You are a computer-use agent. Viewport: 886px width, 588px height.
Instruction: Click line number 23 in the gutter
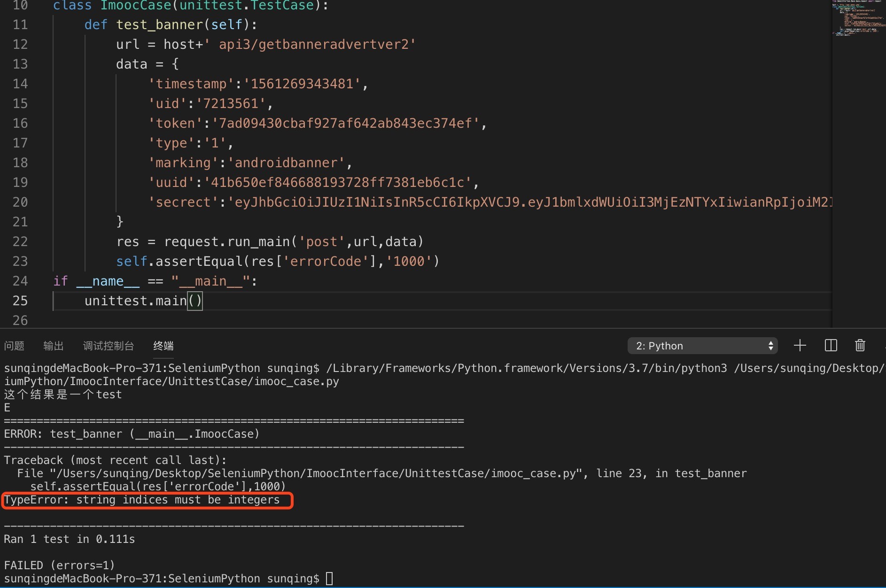click(20, 261)
